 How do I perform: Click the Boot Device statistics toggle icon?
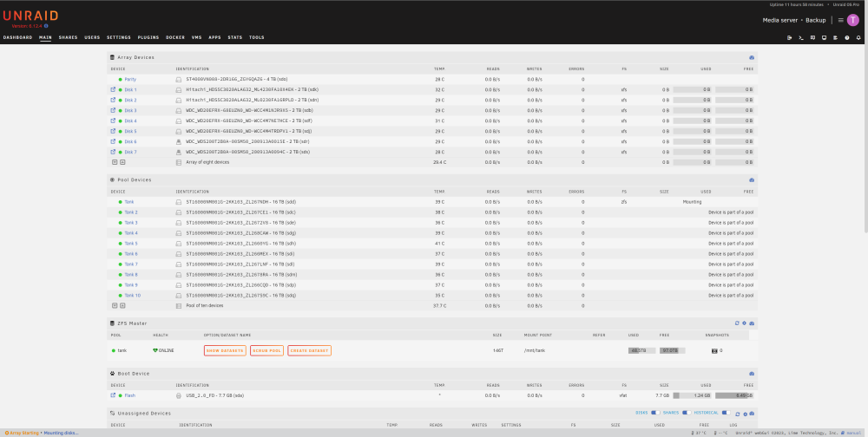(752, 374)
